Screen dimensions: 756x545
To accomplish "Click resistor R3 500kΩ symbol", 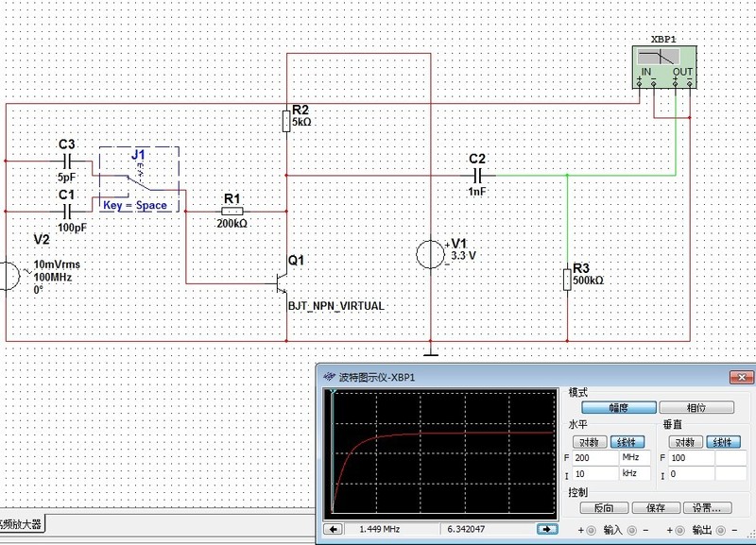I will coord(567,280).
